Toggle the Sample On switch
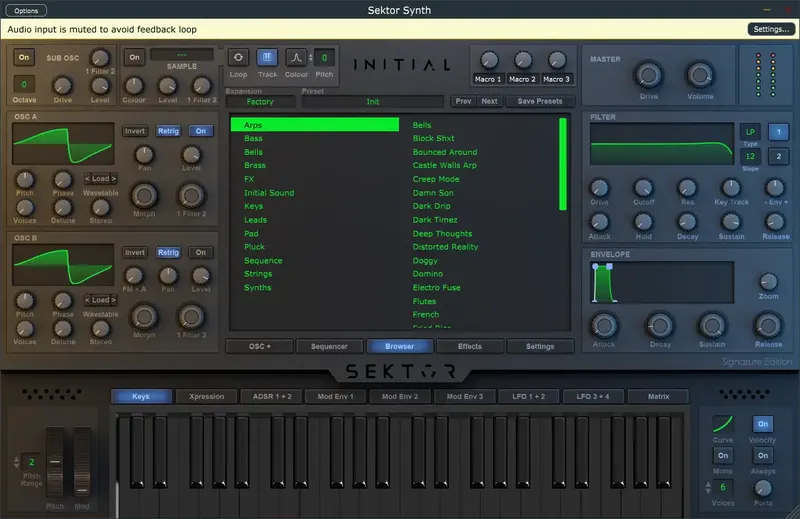This screenshot has width=800, height=519. coord(134,57)
